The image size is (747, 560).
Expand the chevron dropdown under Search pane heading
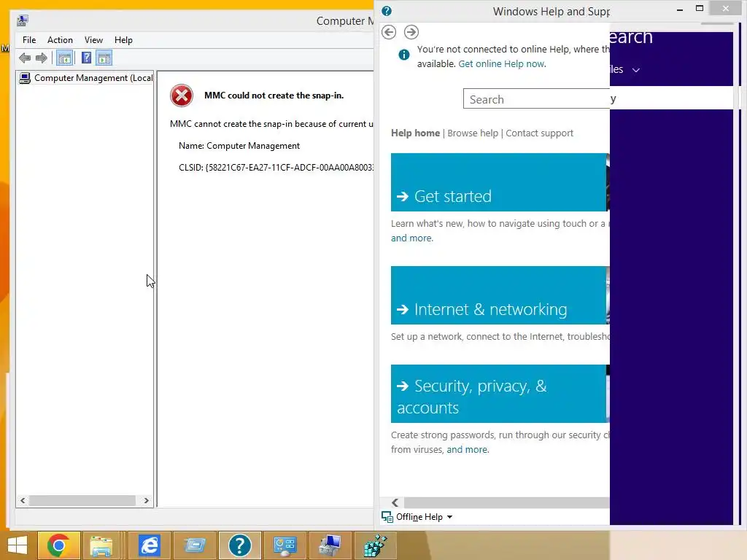[635, 70]
